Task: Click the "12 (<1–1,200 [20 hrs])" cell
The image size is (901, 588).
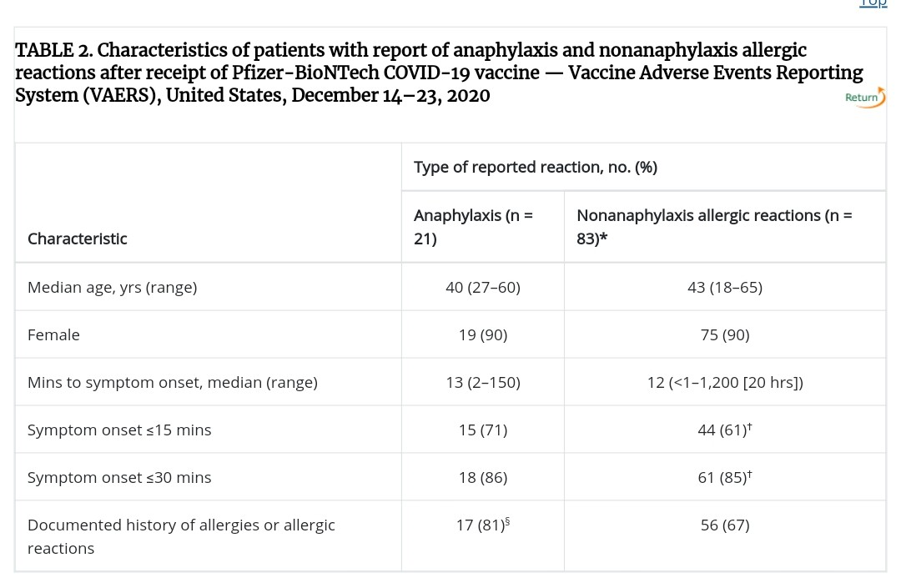Action: [x=724, y=382]
